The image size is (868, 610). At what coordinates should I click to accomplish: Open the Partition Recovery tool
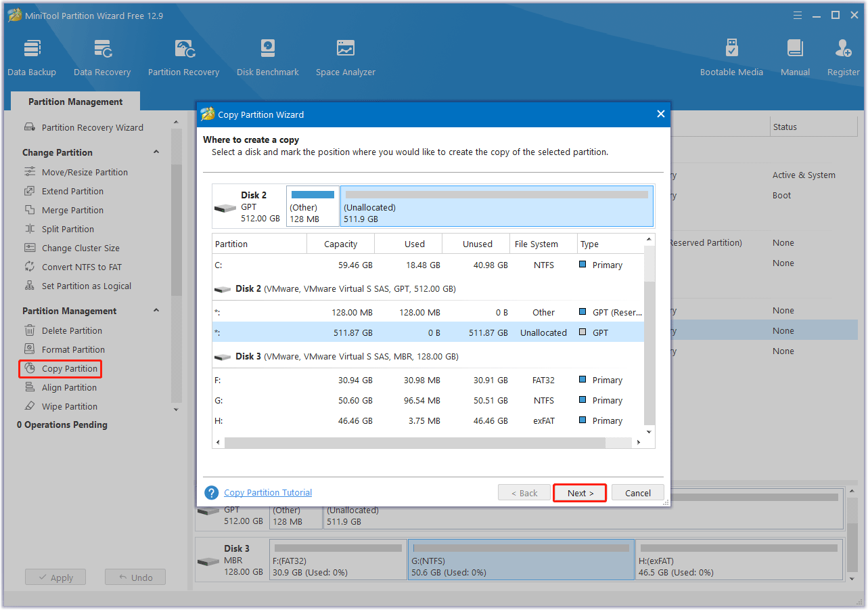click(183, 58)
